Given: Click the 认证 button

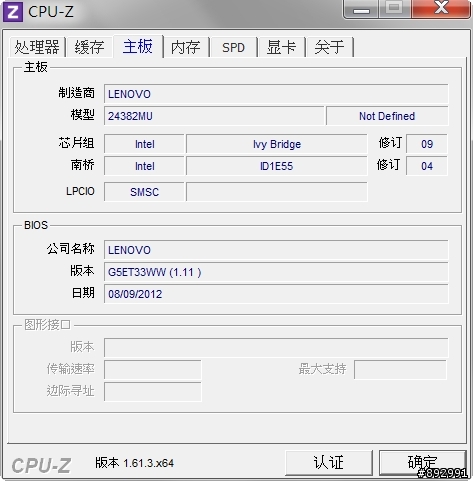Looking at the screenshot, I should coord(329,463).
